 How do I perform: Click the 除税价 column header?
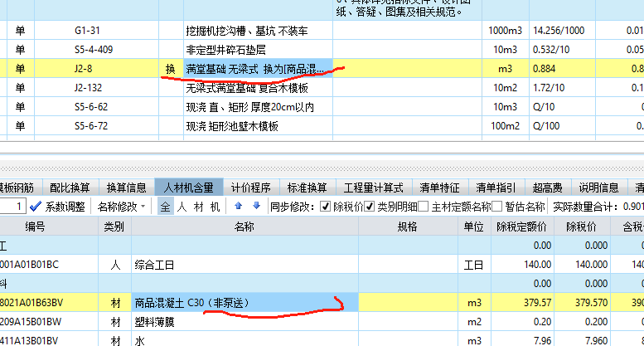click(582, 227)
